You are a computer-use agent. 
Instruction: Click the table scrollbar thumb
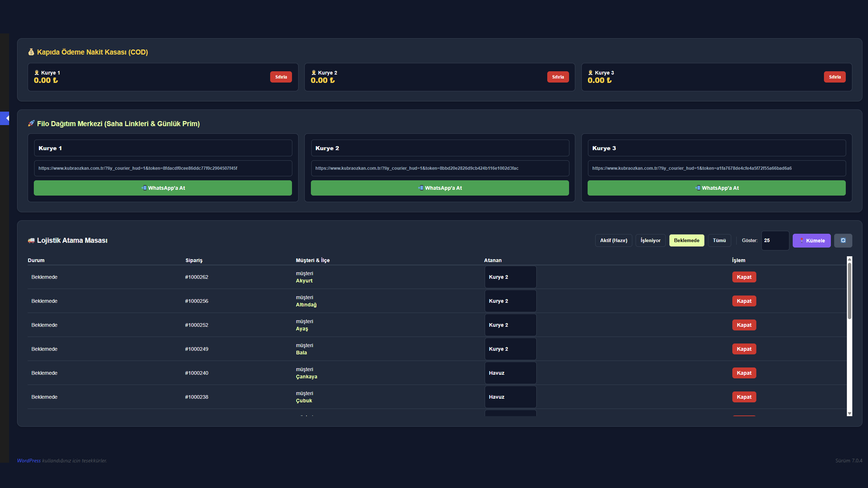click(849, 291)
